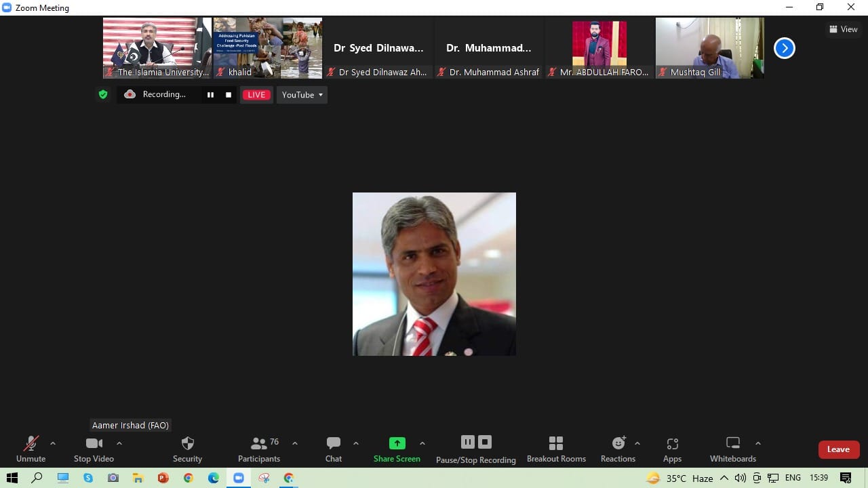Select Mushtaq Gill video thumbnail

[x=709, y=47]
